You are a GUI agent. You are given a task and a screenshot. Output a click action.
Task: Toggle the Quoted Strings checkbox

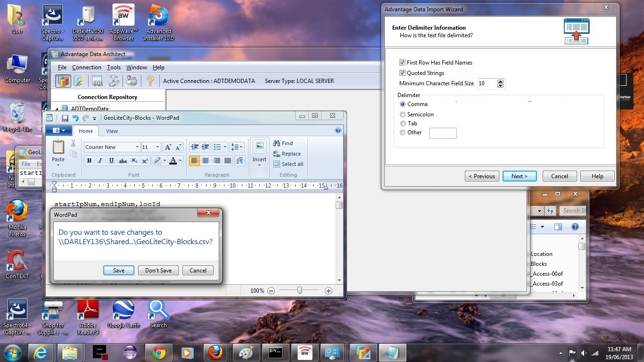coord(402,73)
